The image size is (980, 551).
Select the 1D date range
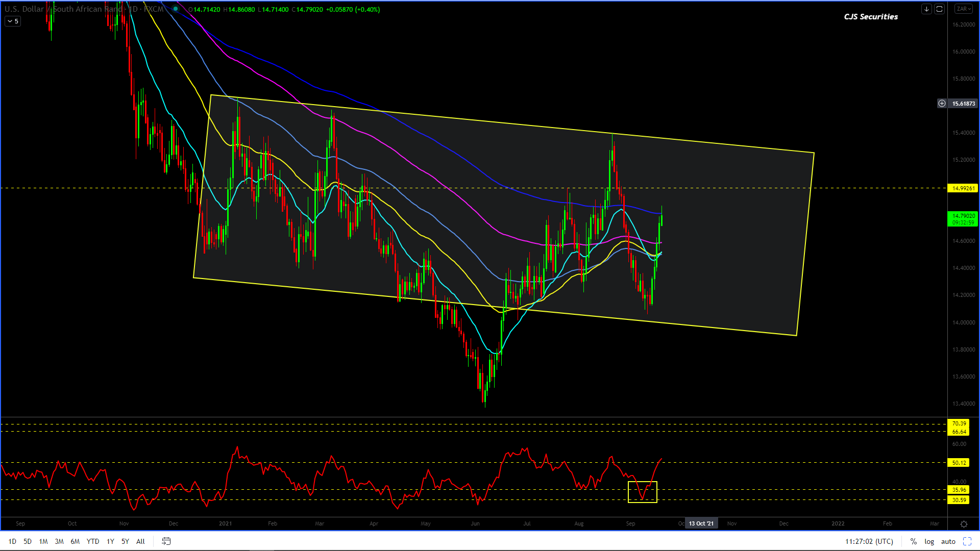(x=12, y=541)
